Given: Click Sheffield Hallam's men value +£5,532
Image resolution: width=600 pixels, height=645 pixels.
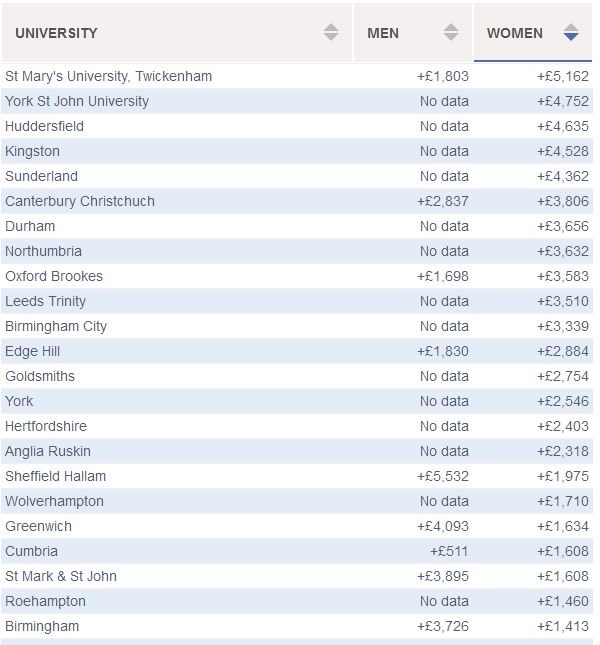Looking at the screenshot, I should point(443,476).
